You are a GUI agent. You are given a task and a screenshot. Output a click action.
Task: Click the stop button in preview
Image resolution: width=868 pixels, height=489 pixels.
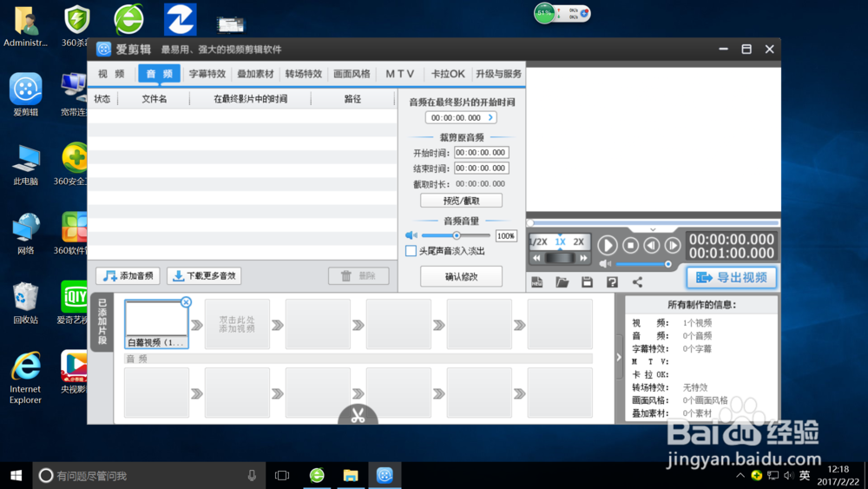[x=630, y=245]
